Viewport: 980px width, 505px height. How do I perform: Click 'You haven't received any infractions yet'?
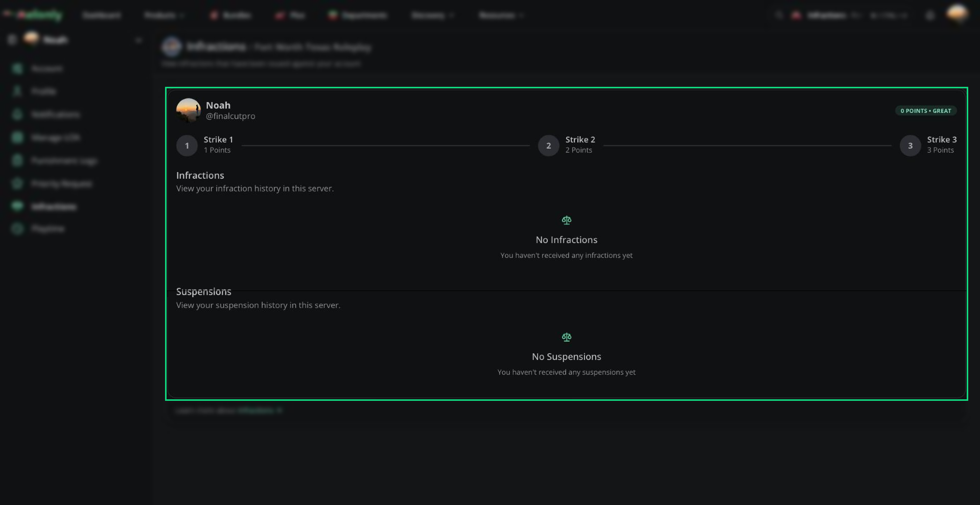(x=567, y=255)
